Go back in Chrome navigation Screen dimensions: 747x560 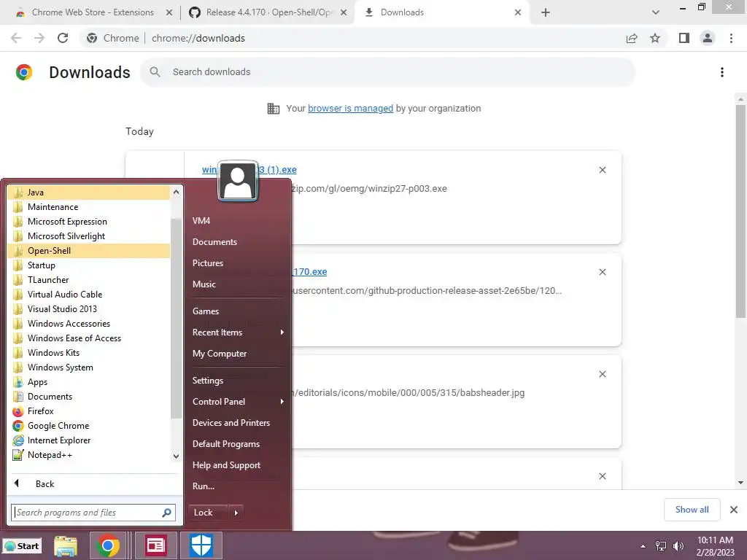(x=16, y=38)
